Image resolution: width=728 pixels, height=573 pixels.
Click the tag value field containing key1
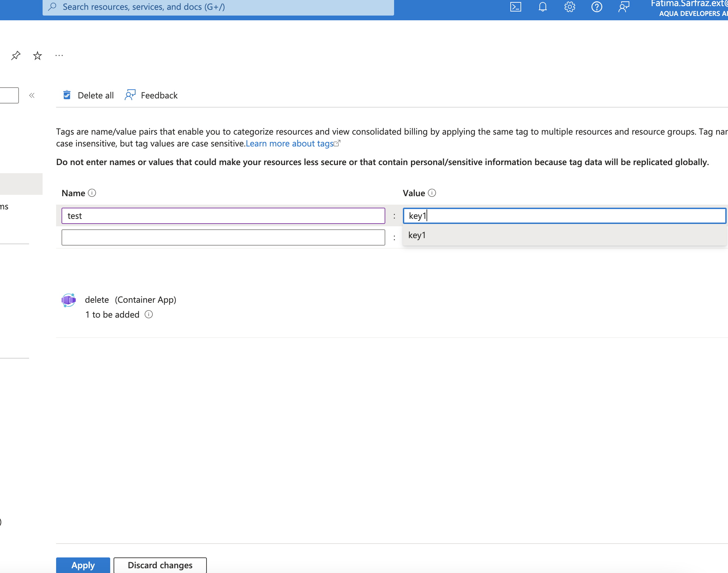click(x=564, y=216)
